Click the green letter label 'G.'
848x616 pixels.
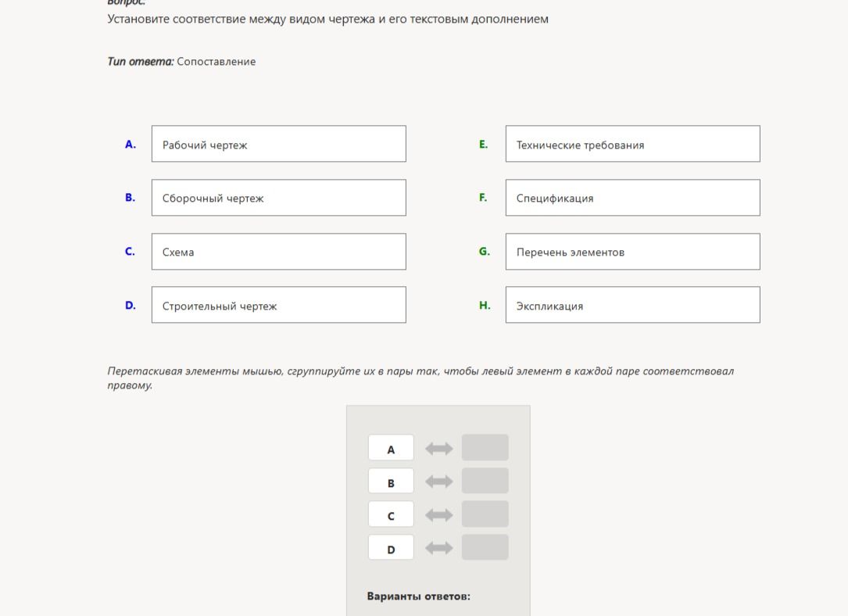(x=485, y=252)
